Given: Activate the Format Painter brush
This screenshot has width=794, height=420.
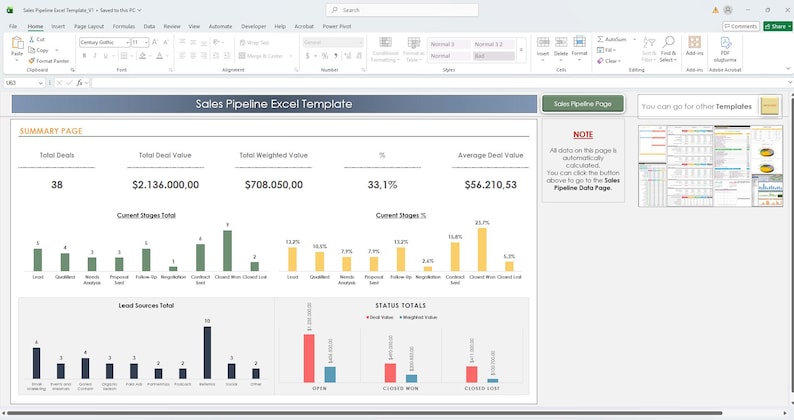Looking at the screenshot, I should pos(31,60).
